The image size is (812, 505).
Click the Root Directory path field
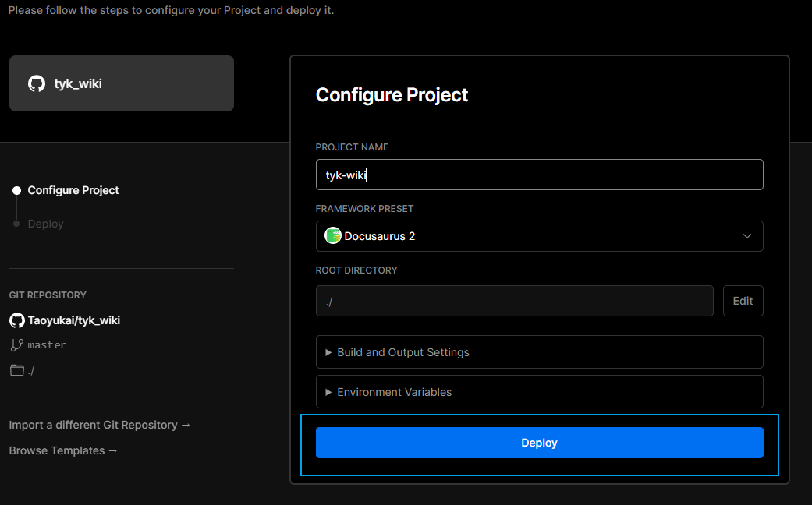click(x=514, y=301)
